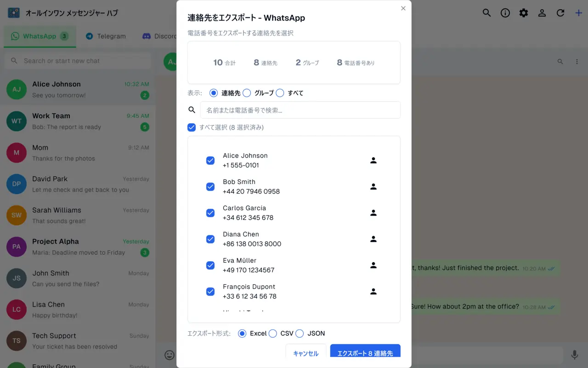Click person icon beside François Dupont
This screenshot has height=368, width=588.
point(373,292)
